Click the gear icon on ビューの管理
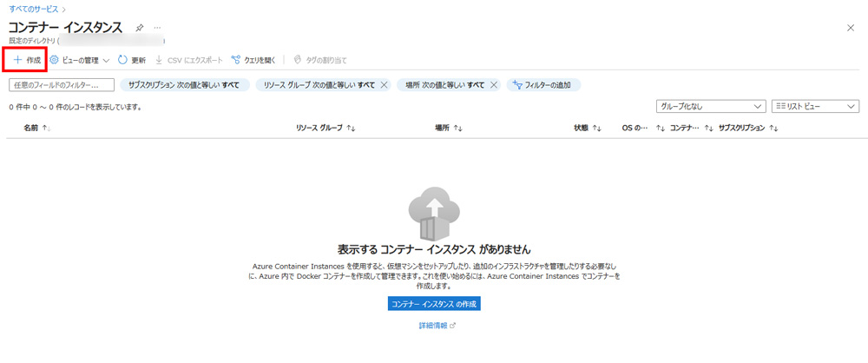 click(x=54, y=60)
